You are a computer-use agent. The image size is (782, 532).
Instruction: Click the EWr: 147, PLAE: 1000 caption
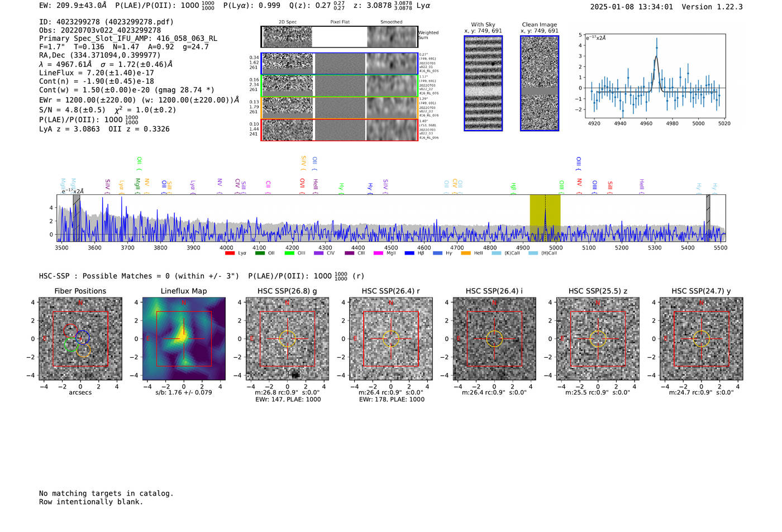[x=288, y=400]
